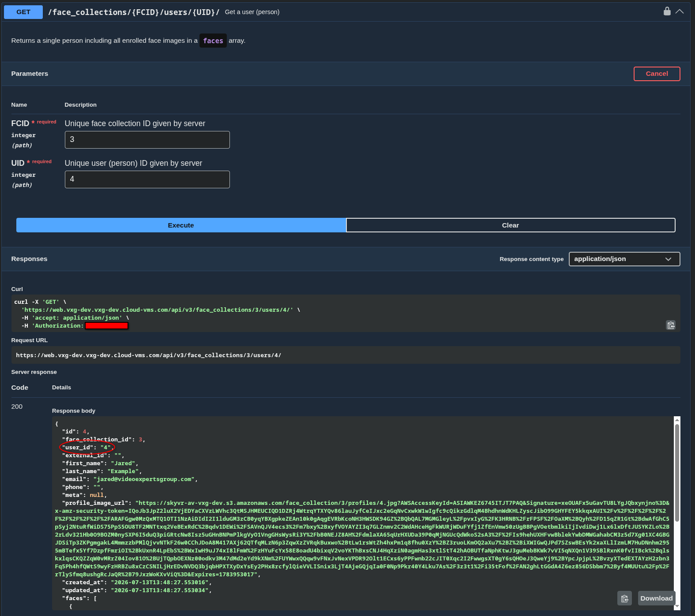
Task: Focus the FCID input field
Action: coord(147,140)
